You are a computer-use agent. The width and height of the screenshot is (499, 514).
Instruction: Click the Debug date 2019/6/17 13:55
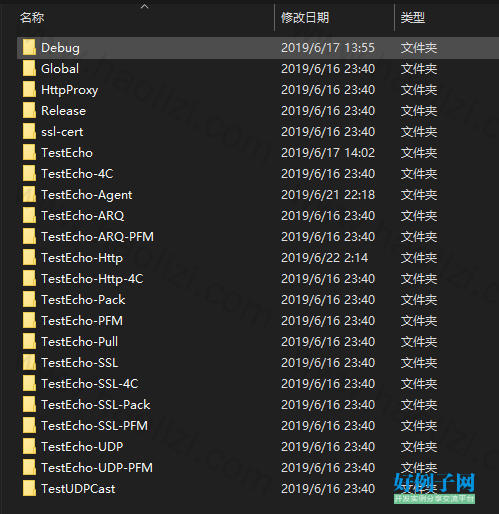pos(328,48)
